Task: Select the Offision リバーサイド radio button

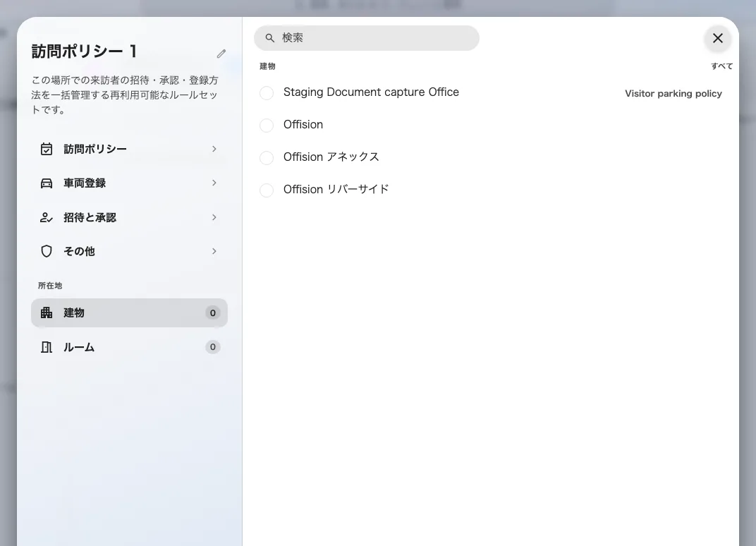Action: click(x=267, y=190)
